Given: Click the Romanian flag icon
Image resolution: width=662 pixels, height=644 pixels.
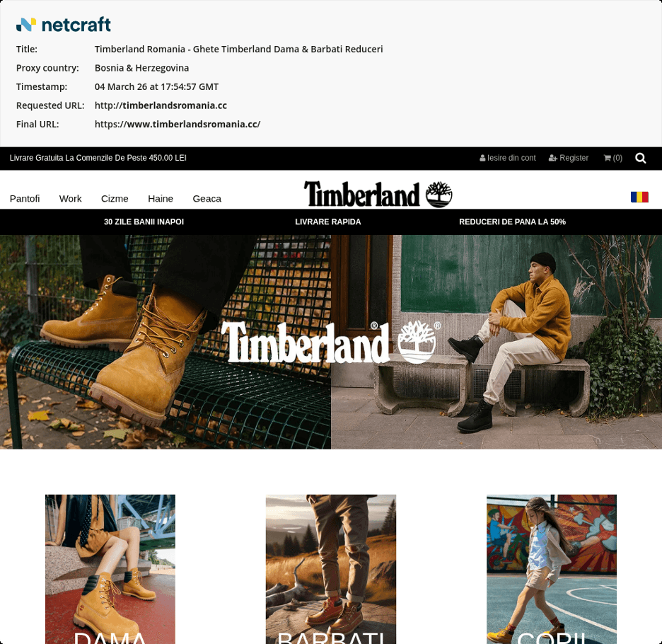Looking at the screenshot, I should tap(639, 197).
